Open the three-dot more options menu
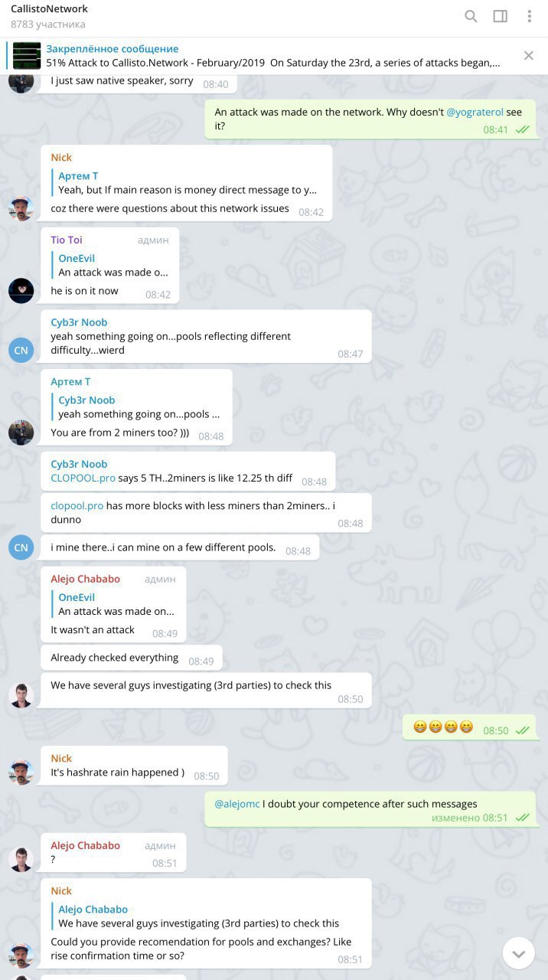Viewport: 548px width, 980px height. coord(529,16)
